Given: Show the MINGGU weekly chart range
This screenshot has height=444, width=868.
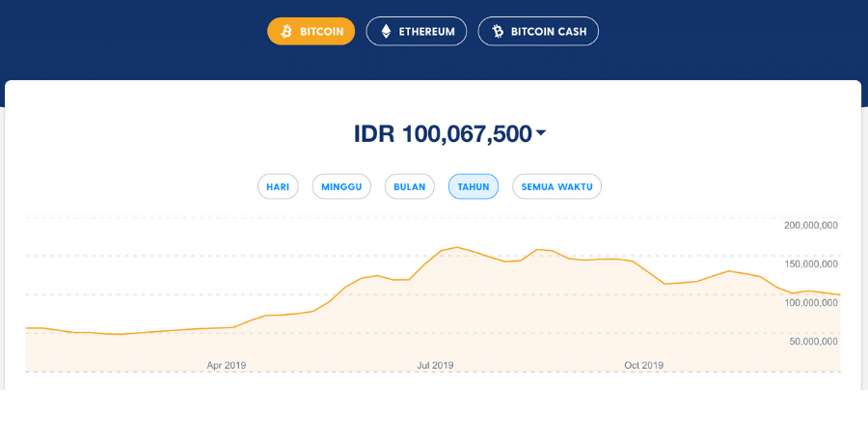Looking at the screenshot, I should 341,187.
